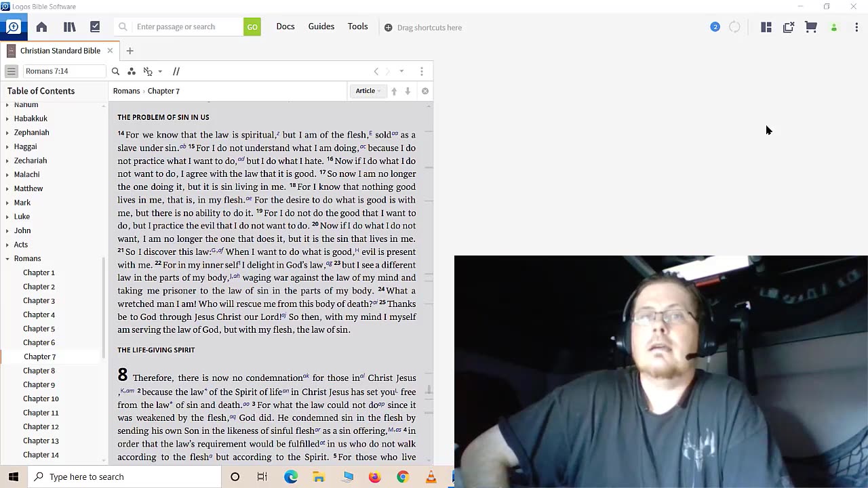Expand Nahum in table of contents
868x488 pixels.
[x=7, y=104]
